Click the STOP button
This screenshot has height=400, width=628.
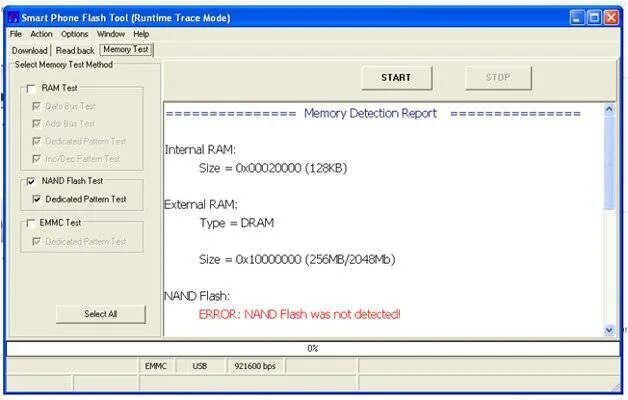pyautogui.click(x=498, y=78)
